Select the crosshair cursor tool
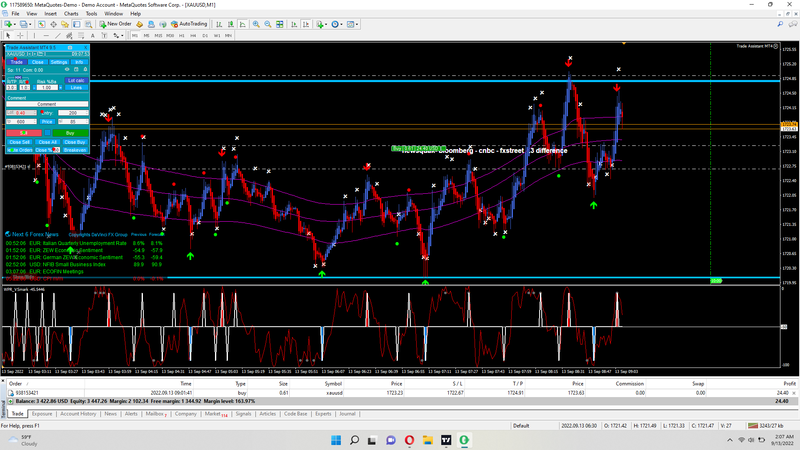Screen dimensions: 800x450 (21, 35)
